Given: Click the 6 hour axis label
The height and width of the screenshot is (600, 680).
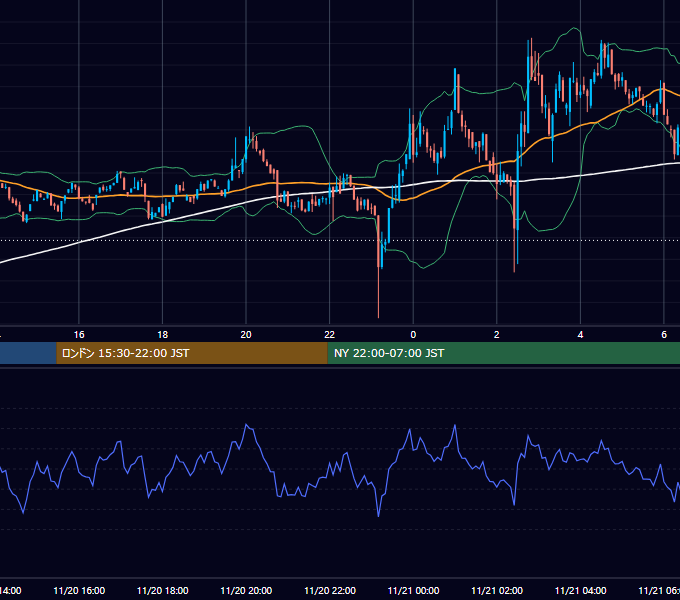Looking at the screenshot, I should point(664,335).
